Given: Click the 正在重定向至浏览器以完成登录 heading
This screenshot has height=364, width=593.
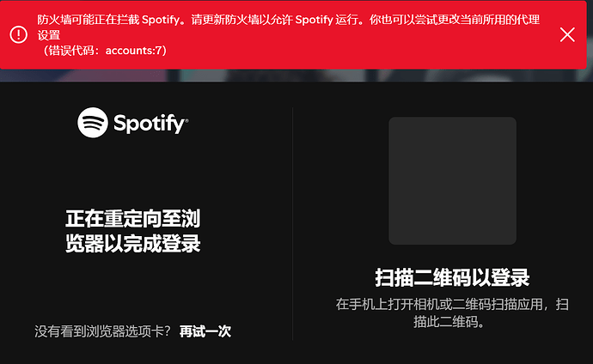Looking at the screenshot, I should [x=132, y=231].
